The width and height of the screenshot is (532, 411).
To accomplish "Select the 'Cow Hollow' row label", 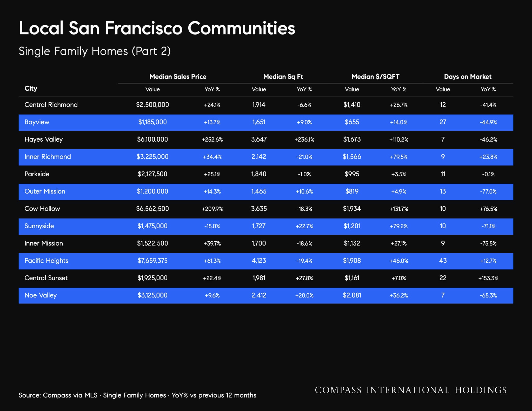I will tap(42, 209).
